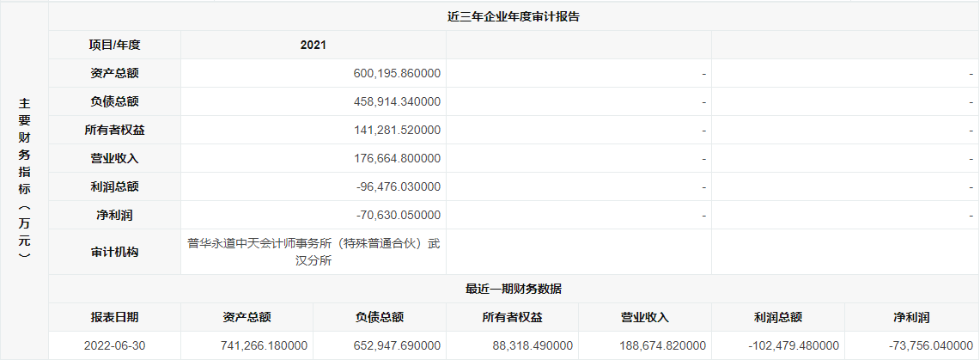
Task: Select the 所有者权益 value 141,281.520000
Action: pyautogui.click(x=397, y=131)
